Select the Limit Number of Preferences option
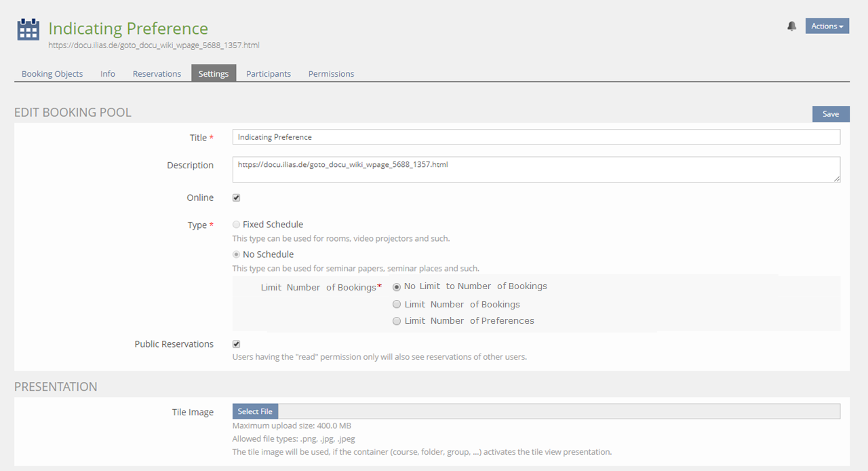Screen dimensions: 868x471 (x=397, y=321)
